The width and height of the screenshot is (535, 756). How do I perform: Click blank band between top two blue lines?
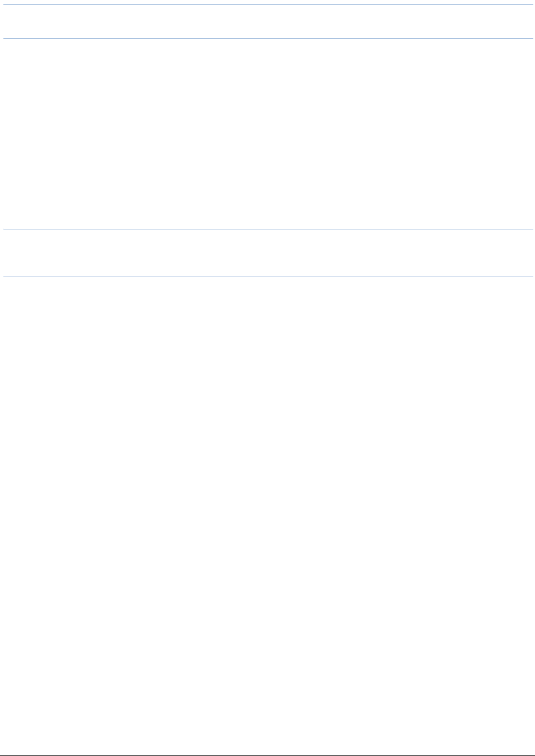pos(269,22)
